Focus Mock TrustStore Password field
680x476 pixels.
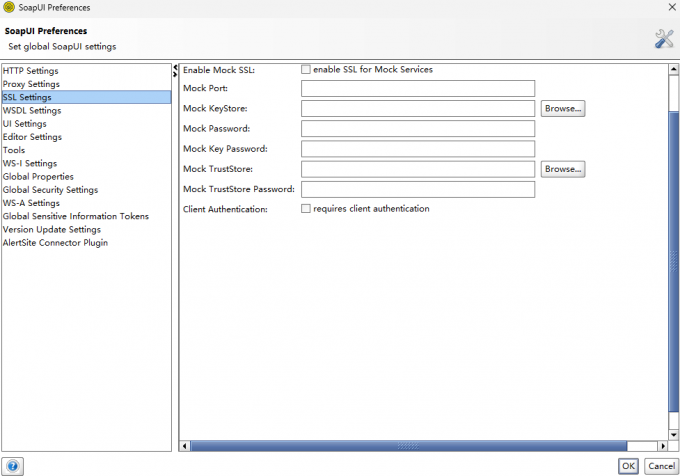pyautogui.click(x=418, y=189)
